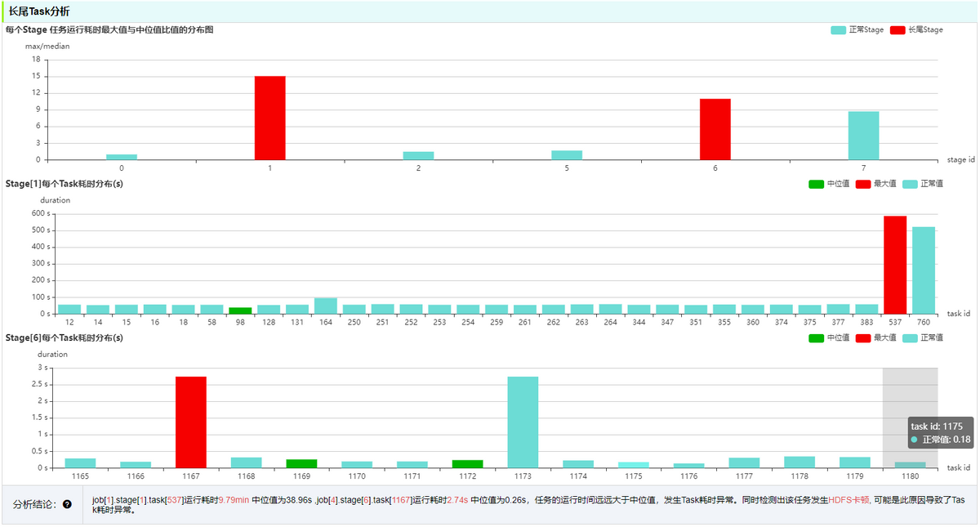Toggle 正常值 legend in Stage[6] chart
Viewport: 980px width, 527px height.
tap(923, 337)
